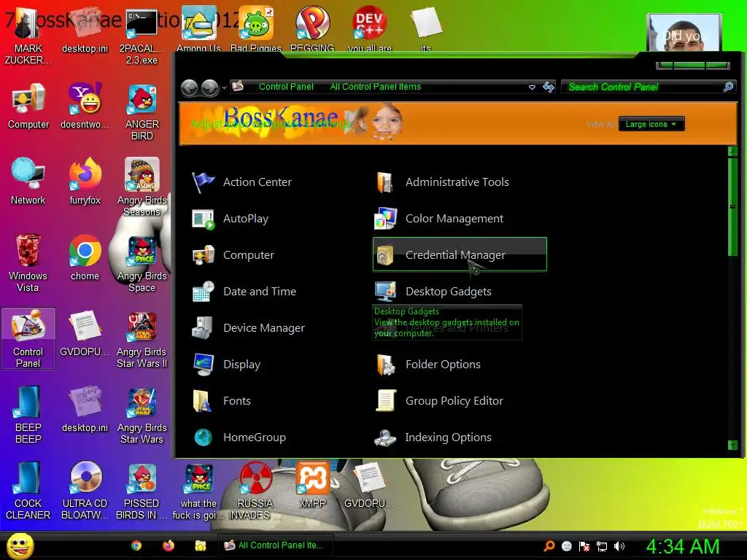Click Action Center flag tray icon
The height and width of the screenshot is (560, 747).
pos(584,546)
